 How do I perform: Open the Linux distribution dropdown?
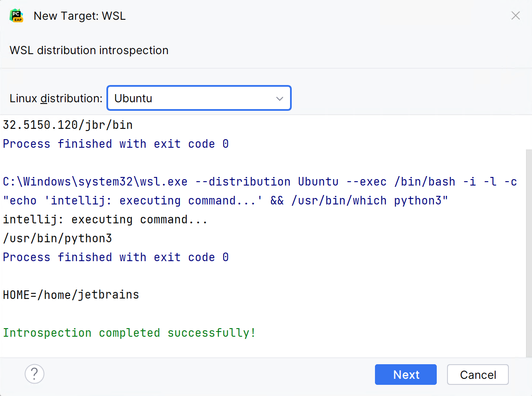click(x=199, y=98)
